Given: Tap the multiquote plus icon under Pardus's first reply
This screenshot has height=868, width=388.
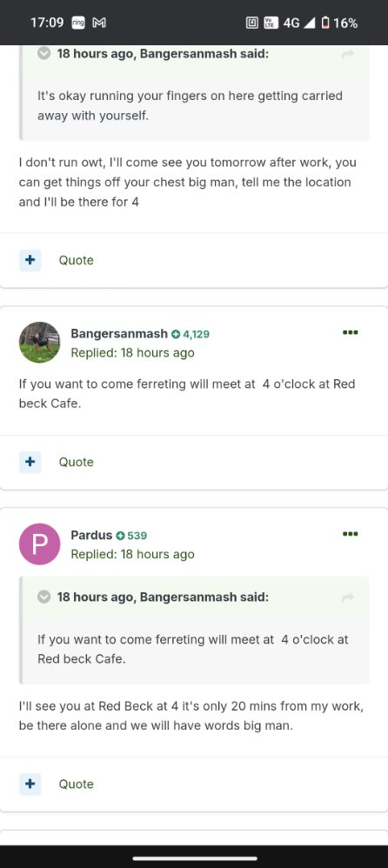Looking at the screenshot, I should click(x=30, y=260).
